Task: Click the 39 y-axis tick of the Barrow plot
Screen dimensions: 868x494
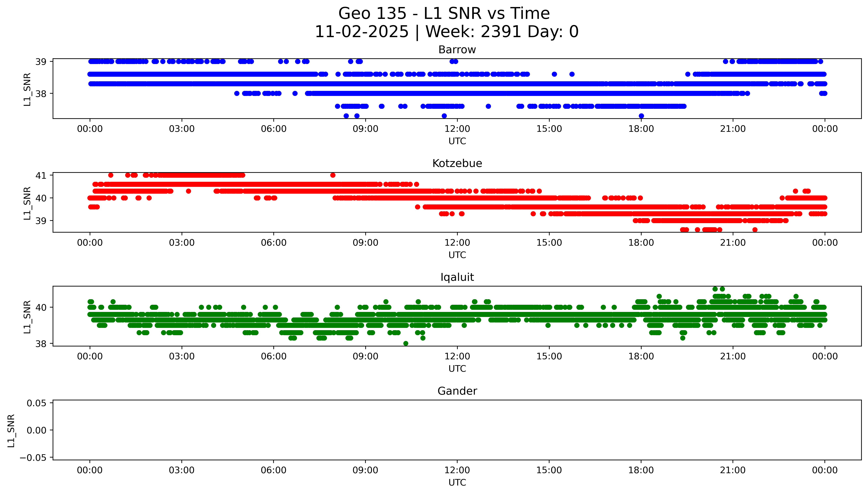Action: 41,62
